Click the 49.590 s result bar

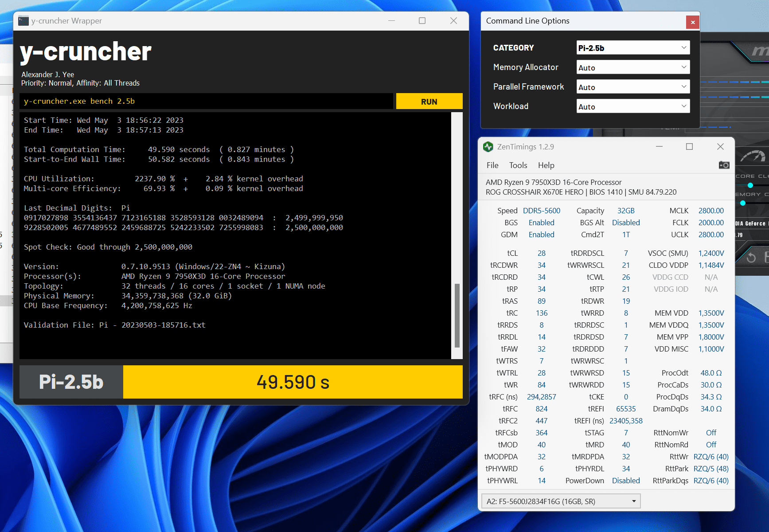(293, 382)
